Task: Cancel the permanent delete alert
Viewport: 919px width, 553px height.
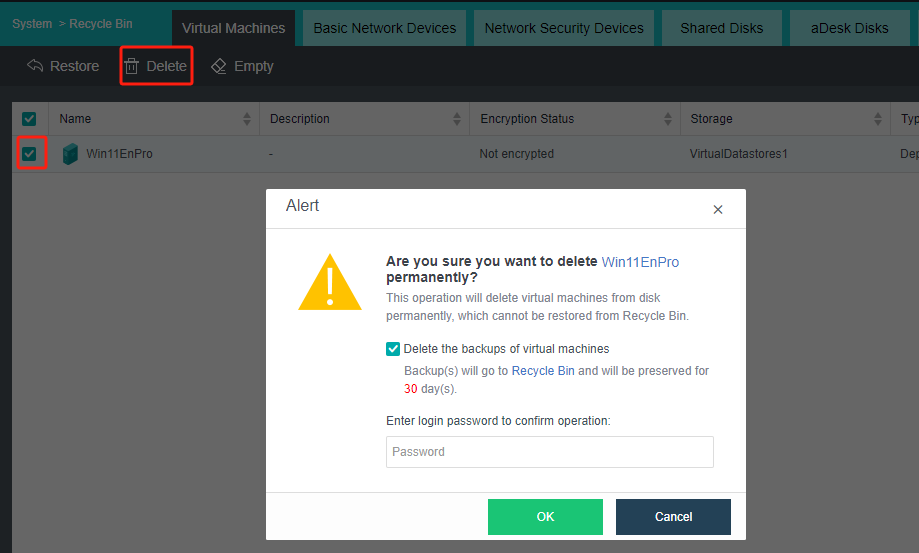Action: (x=673, y=517)
